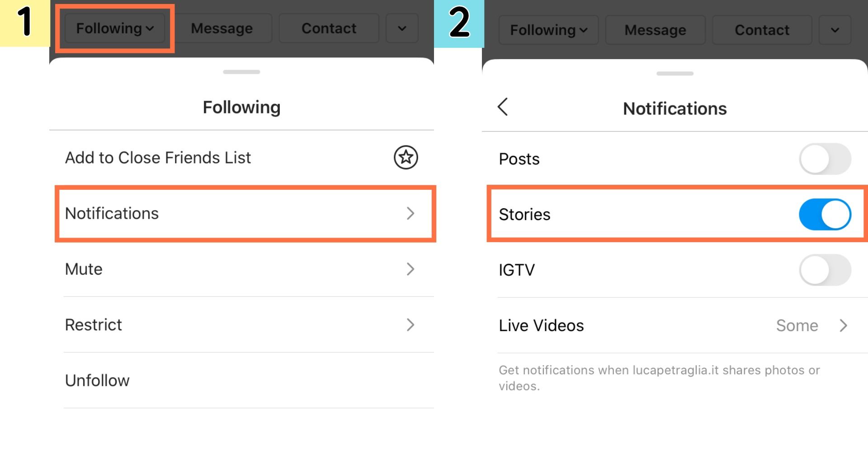Screen dimensions: 868x464
Task: Choose Add to Close Friends List
Action: (158, 158)
